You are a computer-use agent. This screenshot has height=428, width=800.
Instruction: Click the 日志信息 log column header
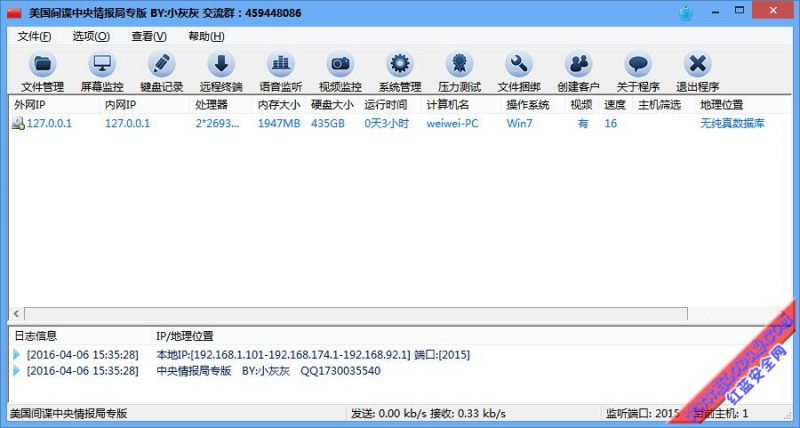80,336
